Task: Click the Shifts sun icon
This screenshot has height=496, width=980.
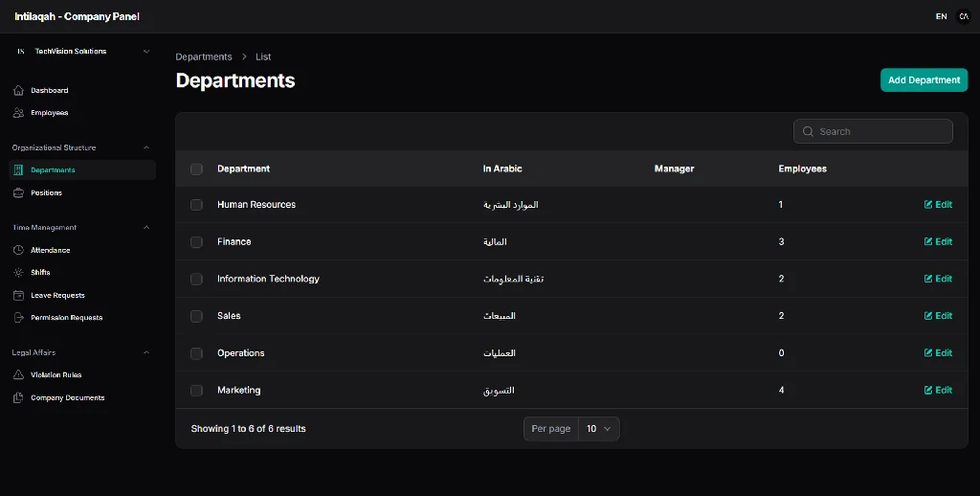Action: (x=18, y=273)
